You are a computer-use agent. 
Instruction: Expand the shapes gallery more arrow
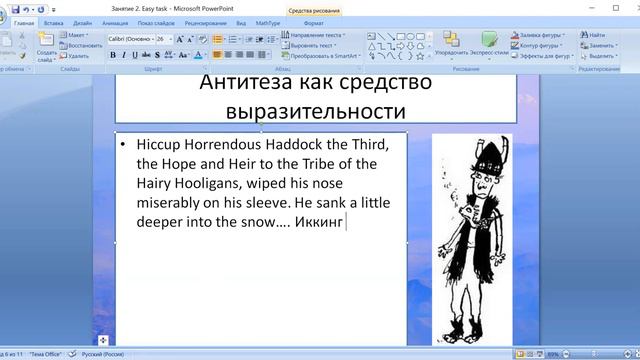[x=429, y=57]
